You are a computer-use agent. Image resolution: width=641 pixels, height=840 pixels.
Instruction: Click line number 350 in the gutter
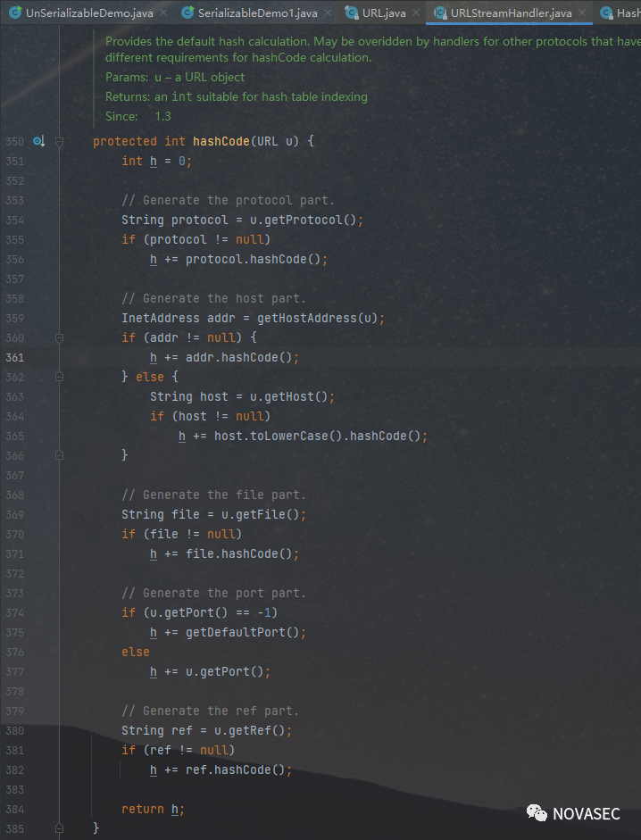coord(15,141)
